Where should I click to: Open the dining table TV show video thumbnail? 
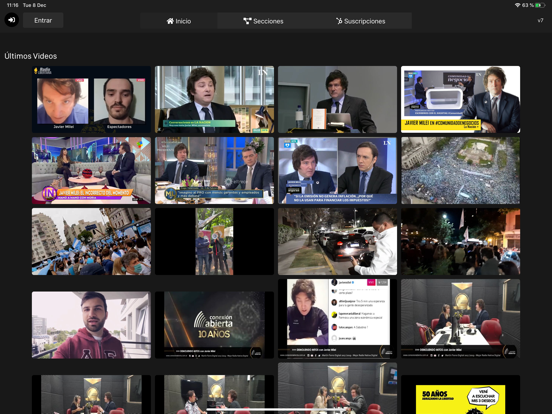click(214, 171)
